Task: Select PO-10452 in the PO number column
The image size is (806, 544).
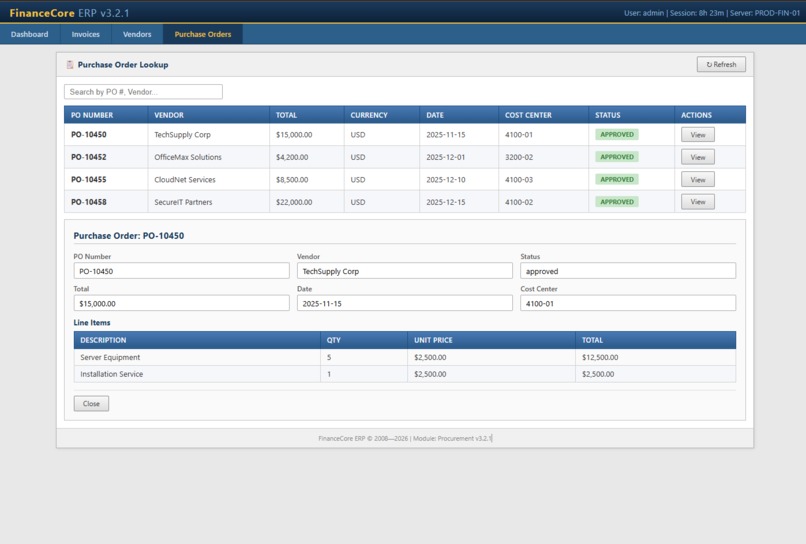Action: (x=89, y=157)
